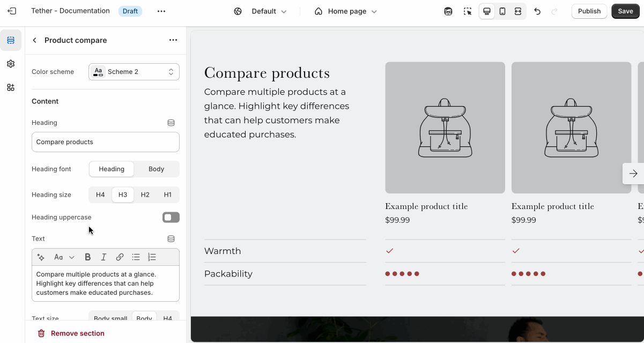Toggle the section inspector selection tool
Viewport: 644px width, 343px height.
[x=468, y=11]
